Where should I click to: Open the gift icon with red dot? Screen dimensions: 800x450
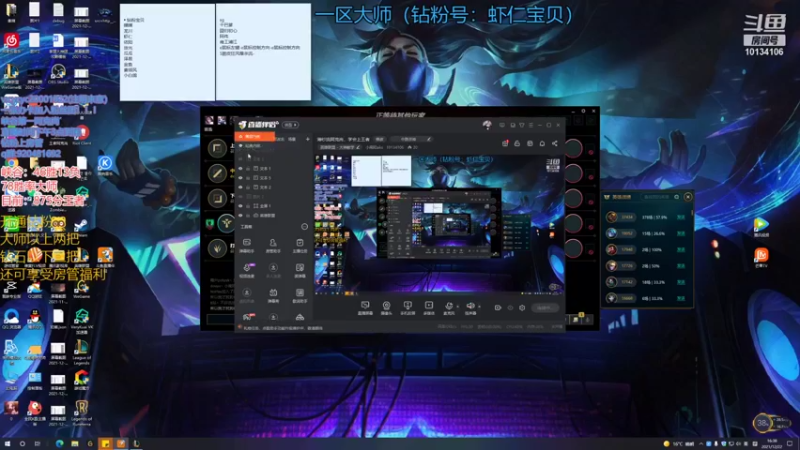[x=505, y=143]
